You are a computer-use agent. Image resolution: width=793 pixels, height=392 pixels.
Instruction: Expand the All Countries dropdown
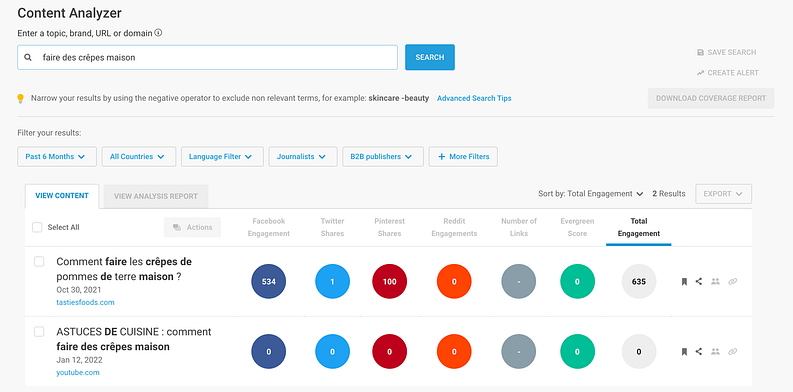[139, 157]
